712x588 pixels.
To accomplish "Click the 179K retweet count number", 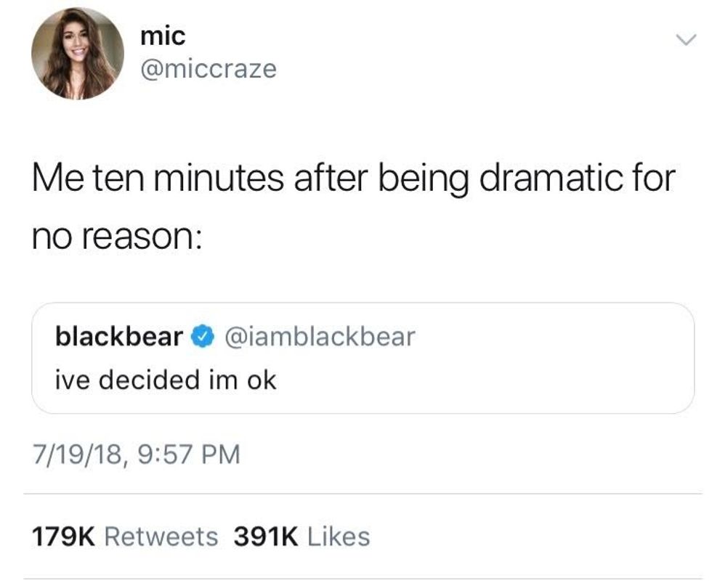I will pyautogui.click(x=64, y=536).
